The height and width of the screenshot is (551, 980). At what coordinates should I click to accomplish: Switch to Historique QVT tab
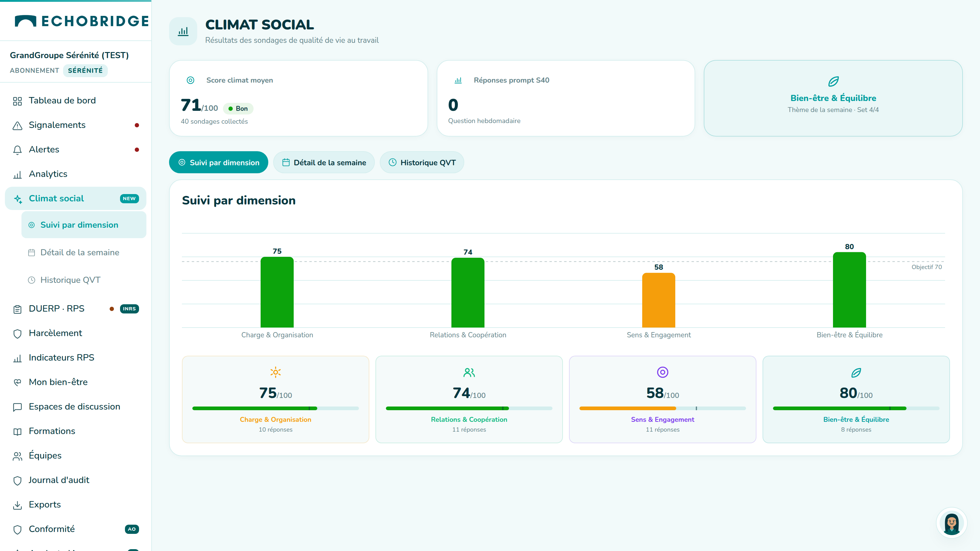tap(422, 162)
